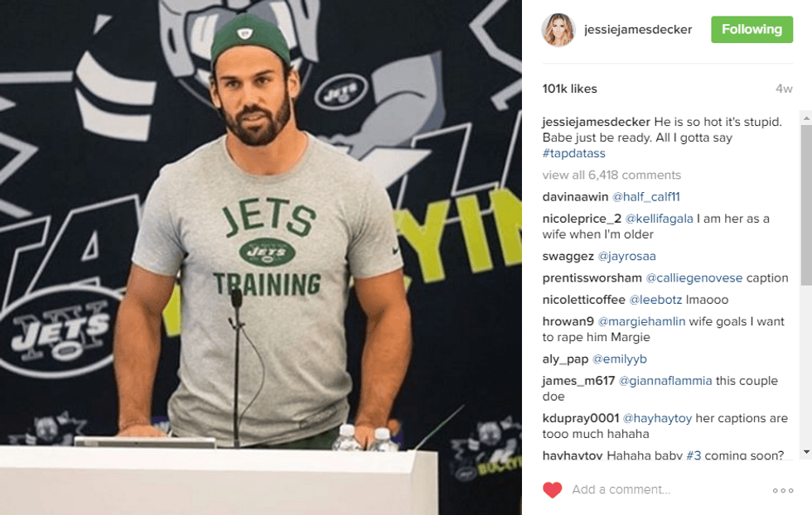Open commenter swaggez's profile

pos(568,256)
